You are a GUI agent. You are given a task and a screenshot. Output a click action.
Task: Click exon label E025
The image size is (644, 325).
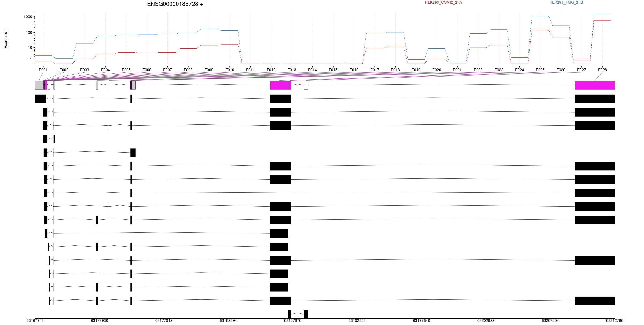tap(540, 70)
